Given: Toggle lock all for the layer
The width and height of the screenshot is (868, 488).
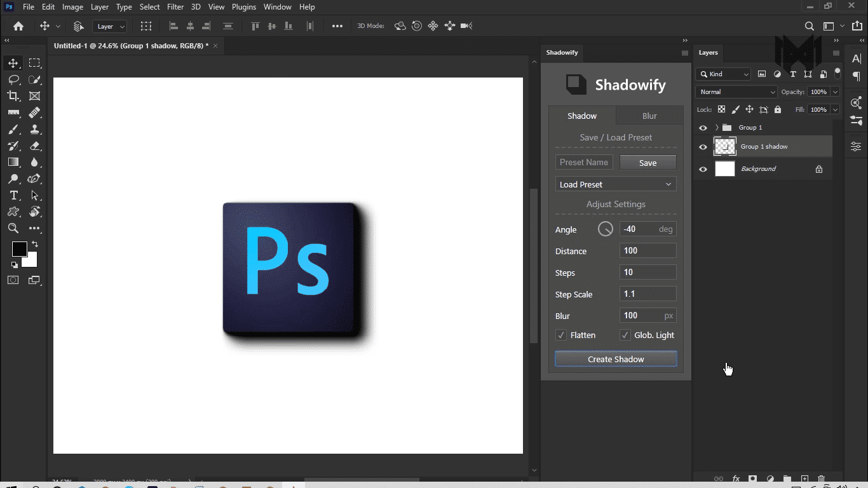Looking at the screenshot, I should pos(778,109).
